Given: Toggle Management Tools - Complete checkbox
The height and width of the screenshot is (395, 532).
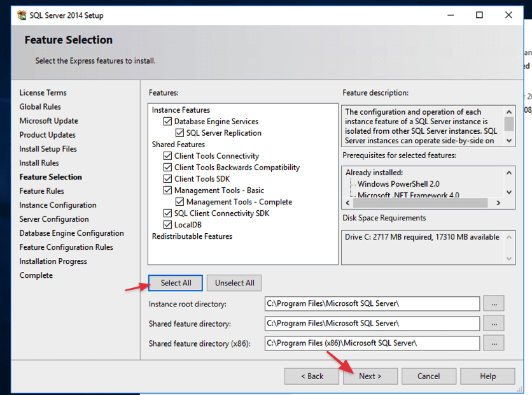Looking at the screenshot, I should pos(180,202).
